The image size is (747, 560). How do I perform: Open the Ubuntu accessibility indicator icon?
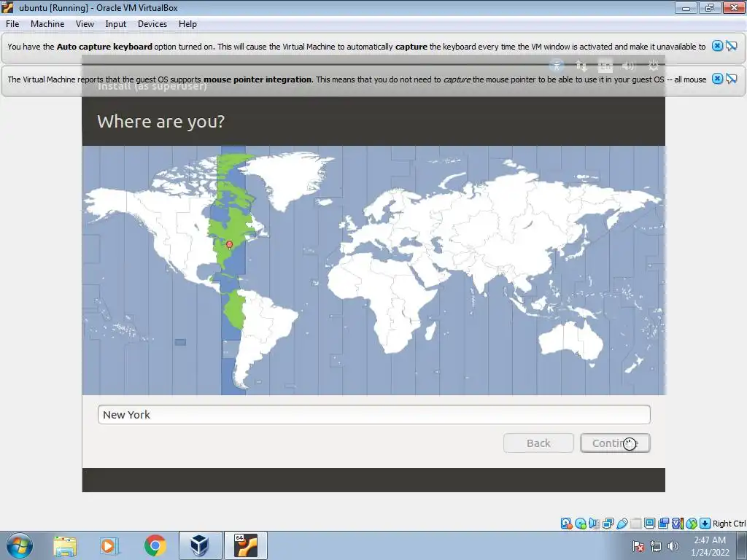[x=557, y=65]
